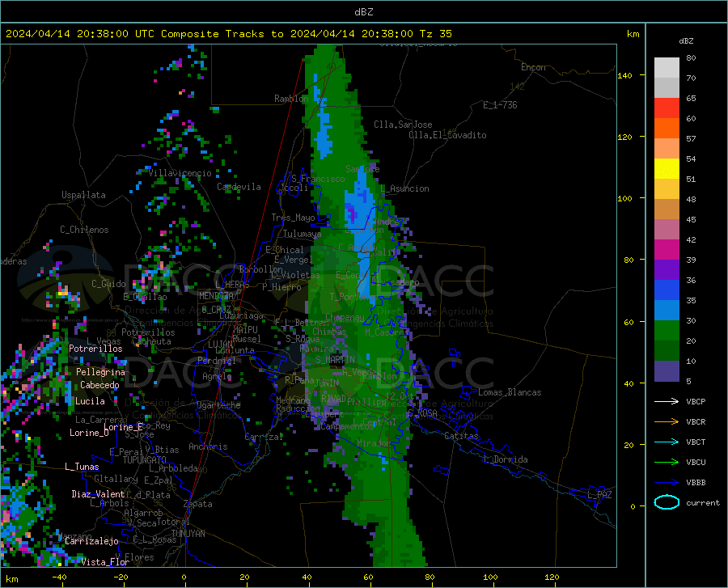Pick the green 30 dBZ color swatch
728x588 pixels.
pos(667,331)
